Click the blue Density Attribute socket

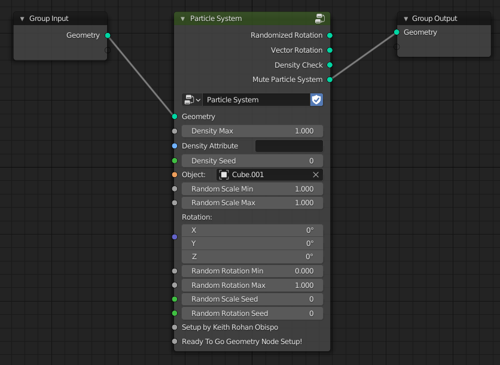[175, 146]
